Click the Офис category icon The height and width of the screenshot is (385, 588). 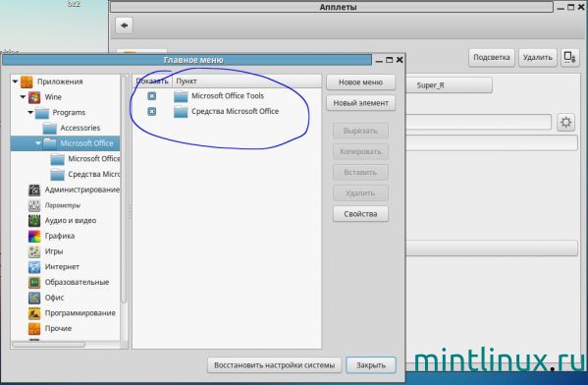point(34,298)
